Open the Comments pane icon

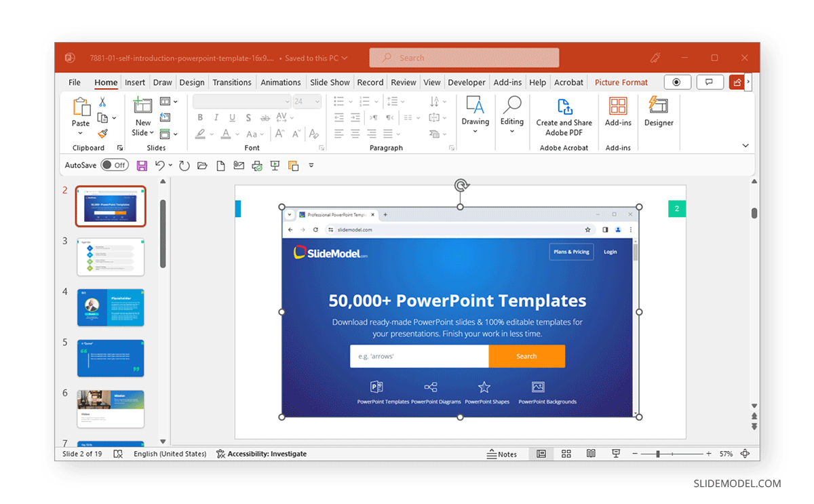(x=709, y=82)
